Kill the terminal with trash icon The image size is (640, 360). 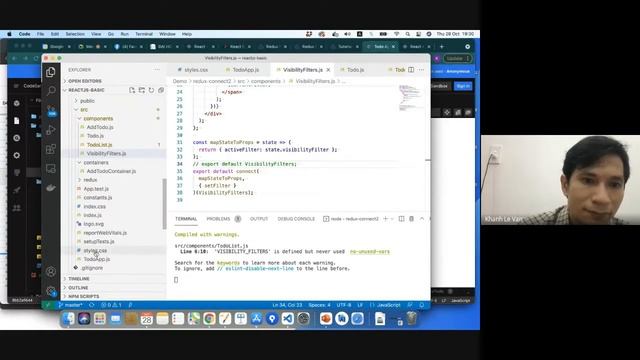click(x=411, y=219)
